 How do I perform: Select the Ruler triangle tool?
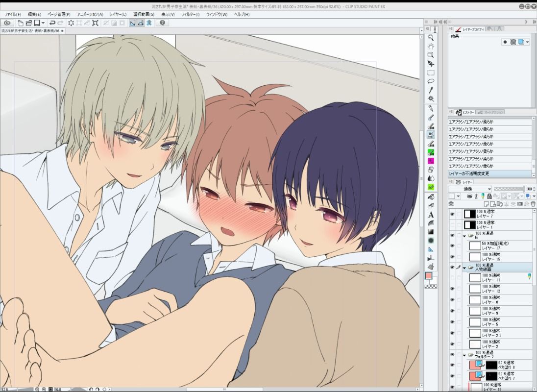431,249
